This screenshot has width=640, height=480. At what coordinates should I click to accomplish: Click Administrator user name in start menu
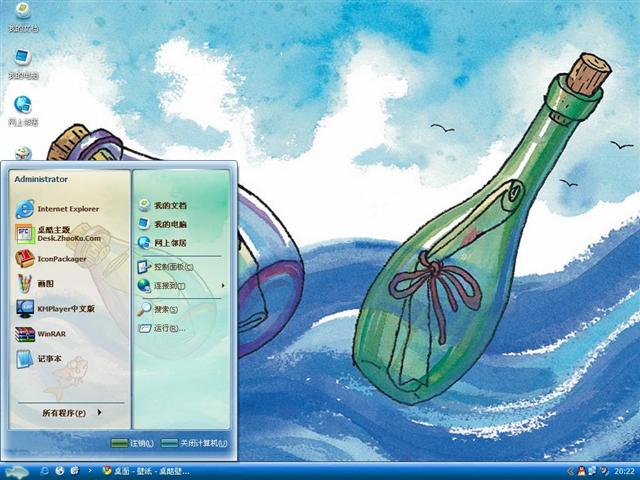click(41, 179)
